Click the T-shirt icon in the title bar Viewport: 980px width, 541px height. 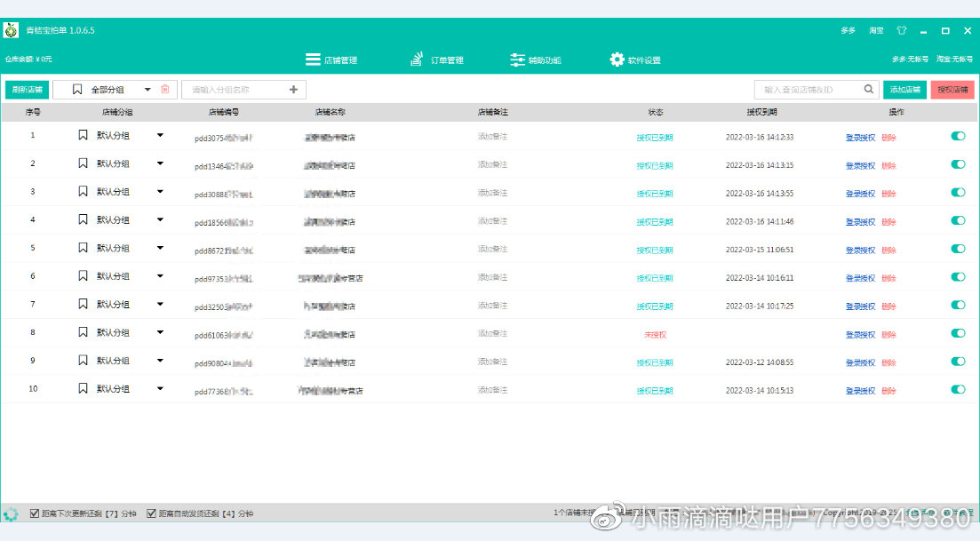click(x=901, y=29)
